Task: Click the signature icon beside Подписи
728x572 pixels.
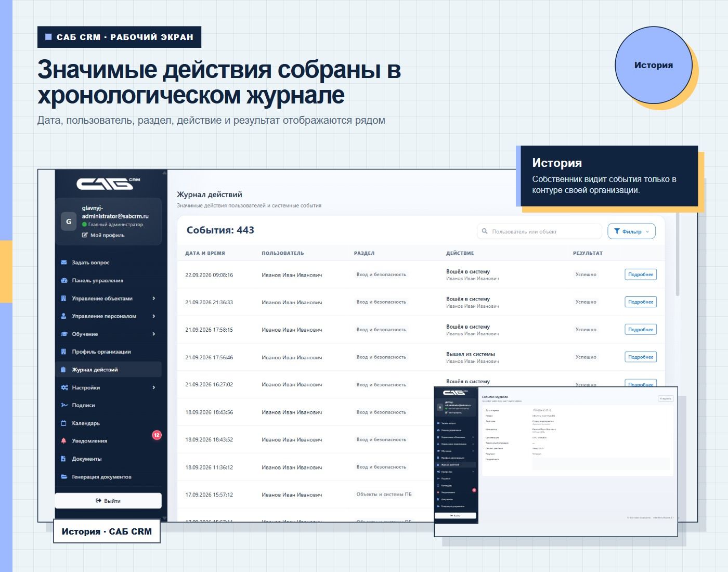Action: tap(64, 405)
